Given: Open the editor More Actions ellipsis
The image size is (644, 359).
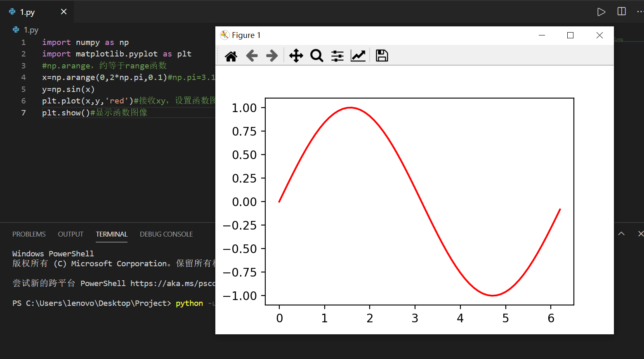Looking at the screenshot, I should (640, 12).
